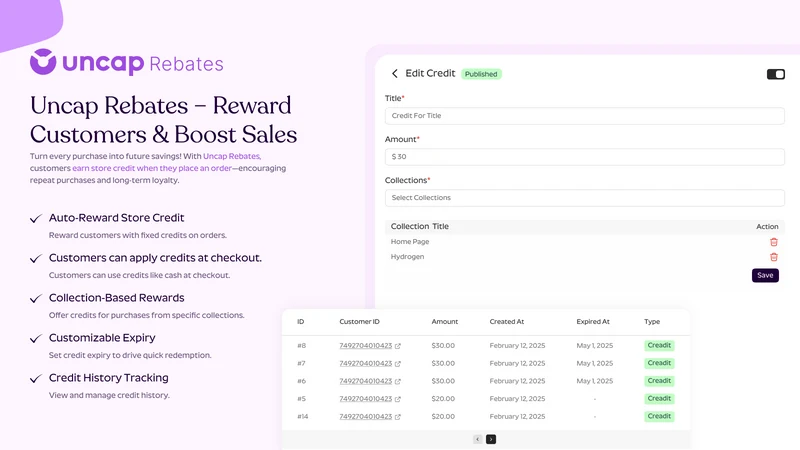Click external link icon in row #14
Viewport: 800px width, 450px height.
point(398,417)
